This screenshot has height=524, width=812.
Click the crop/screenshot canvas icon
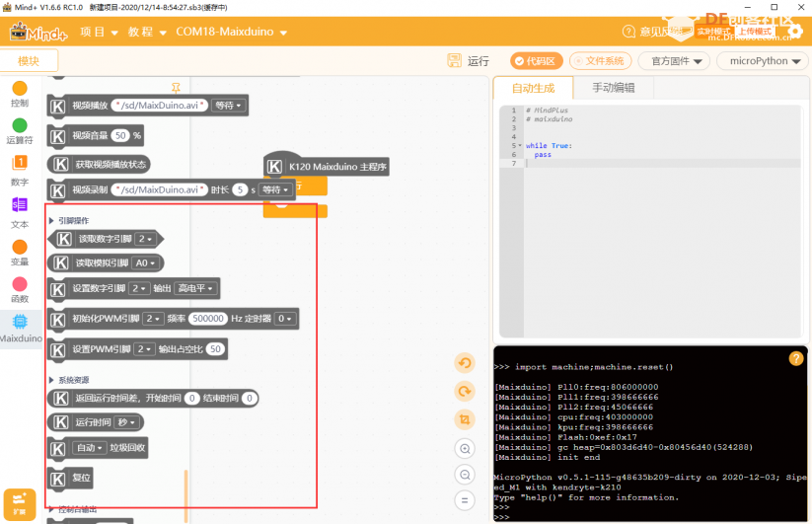click(x=465, y=419)
